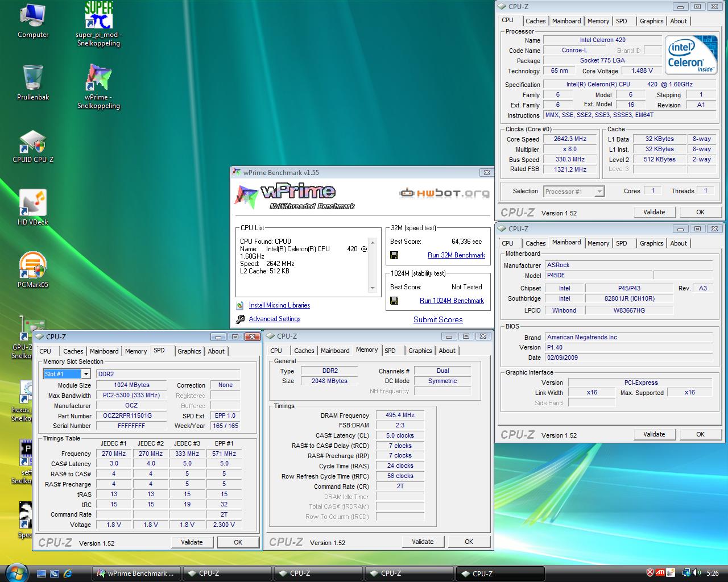The width and height of the screenshot is (728, 582).
Task: Click the EPP #1 voltage value 2.300 V
Action: [224, 525]
